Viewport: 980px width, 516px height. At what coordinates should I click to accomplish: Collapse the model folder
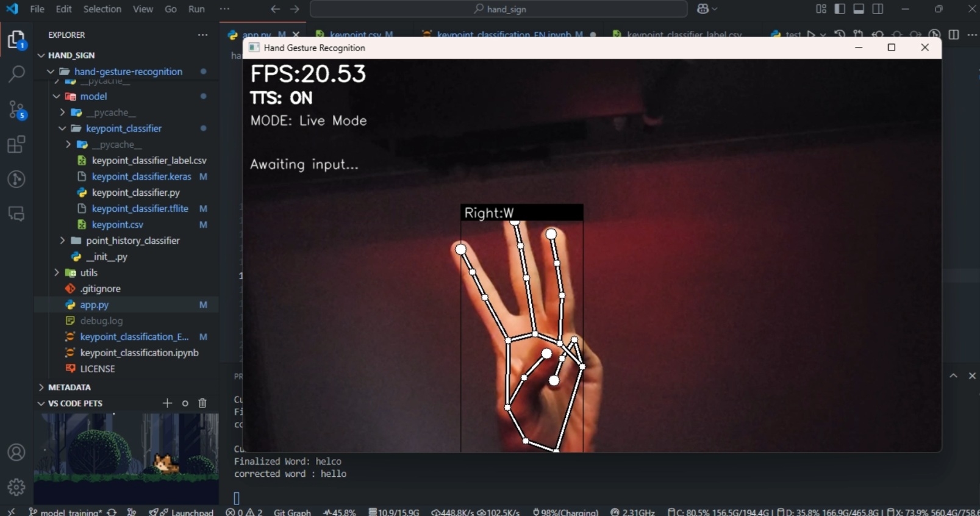56,96
